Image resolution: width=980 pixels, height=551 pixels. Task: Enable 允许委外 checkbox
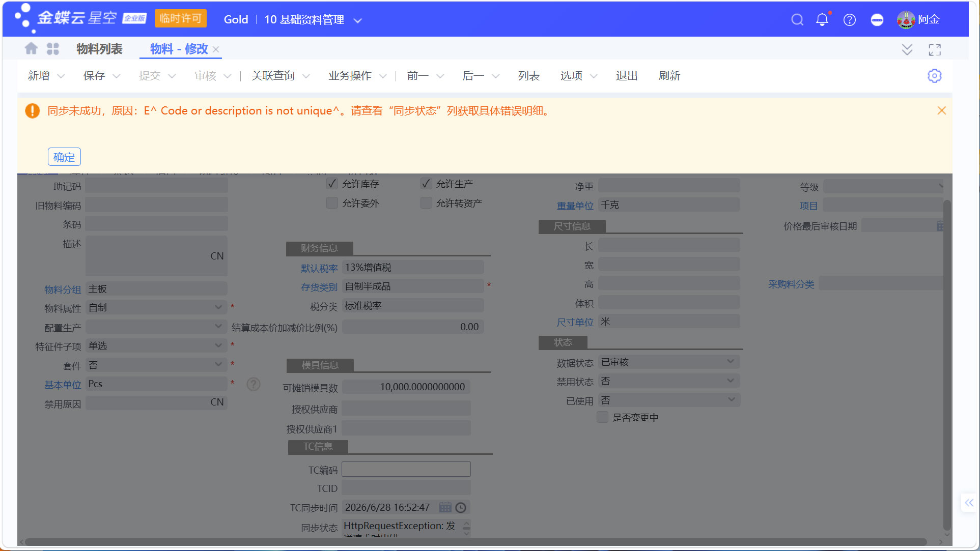(332, 203)
